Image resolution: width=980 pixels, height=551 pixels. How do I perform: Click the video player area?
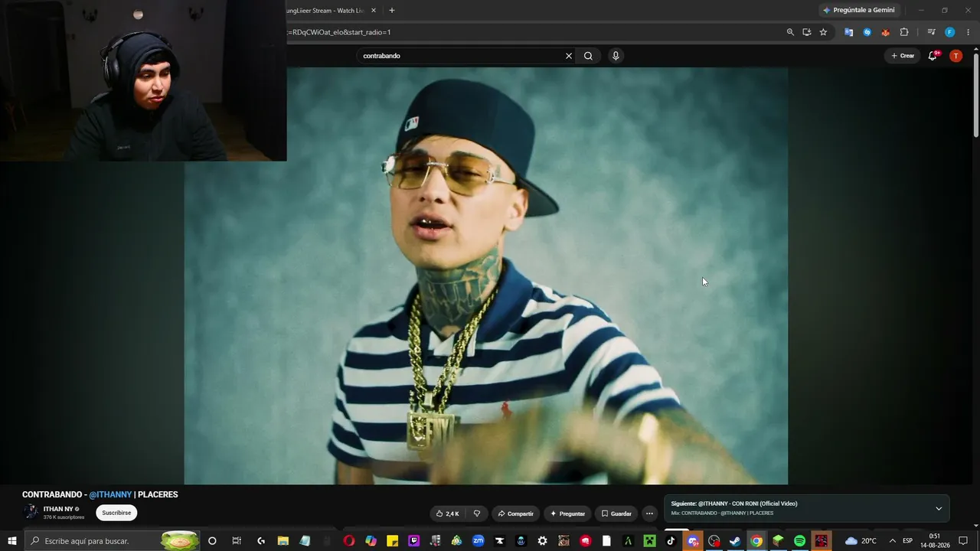pos(486,275)
